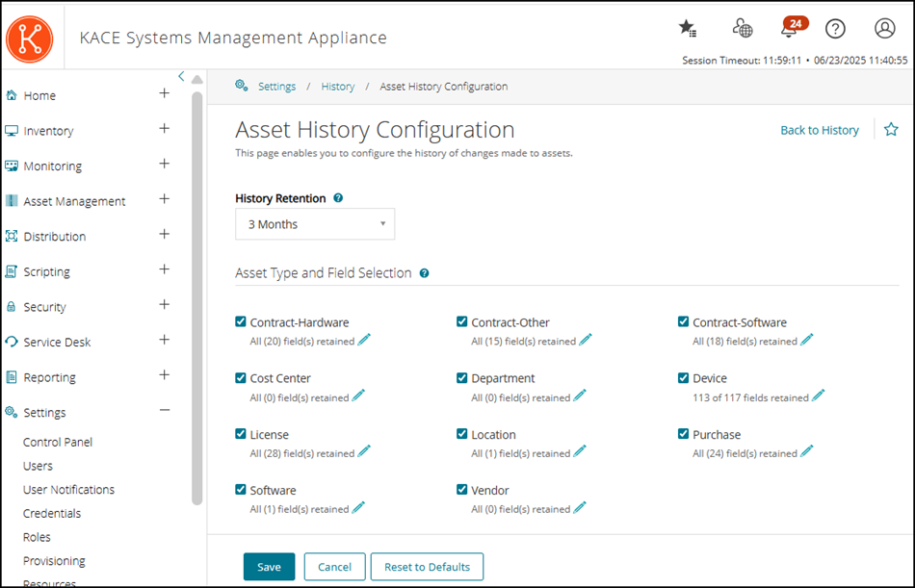Open the favorites star icon in header

687,29
